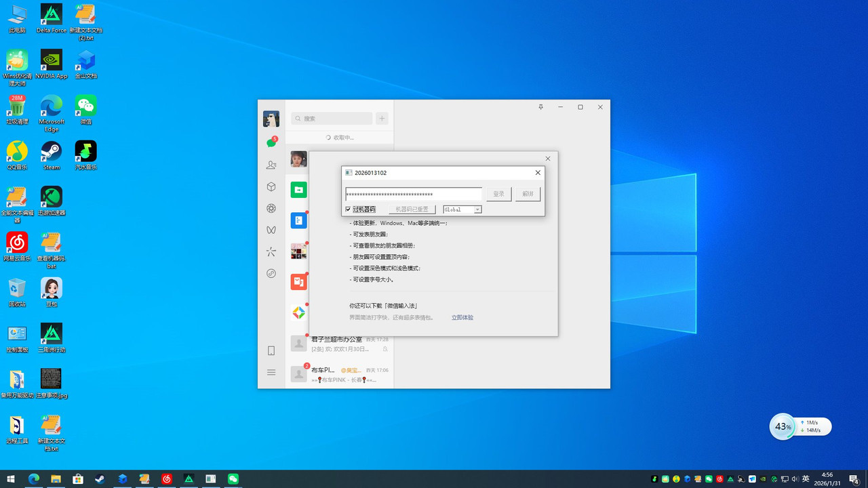Focus the WeChat 搜索 search box
The height and width of the screenshot is (488, 868).
(x=332, y=119)
